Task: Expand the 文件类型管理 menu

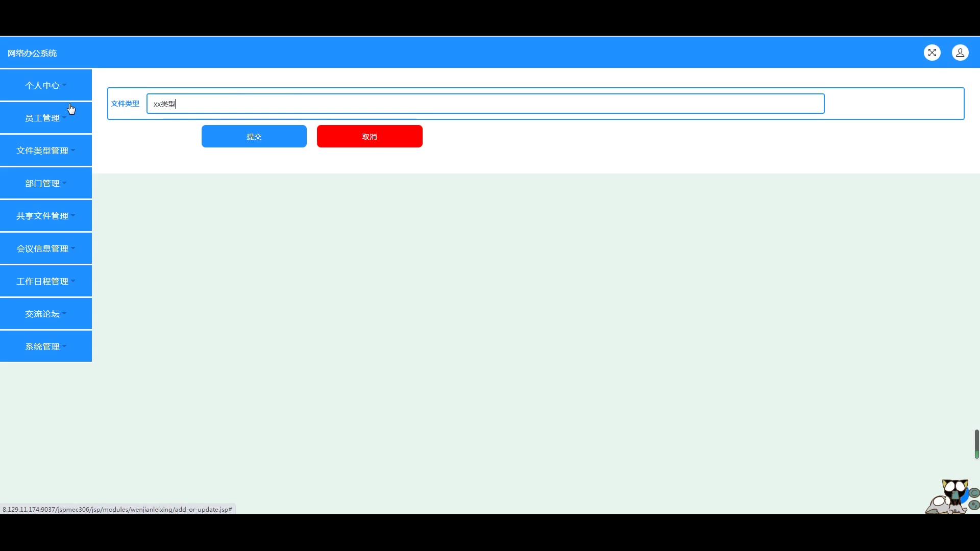Action: (46, 151)
